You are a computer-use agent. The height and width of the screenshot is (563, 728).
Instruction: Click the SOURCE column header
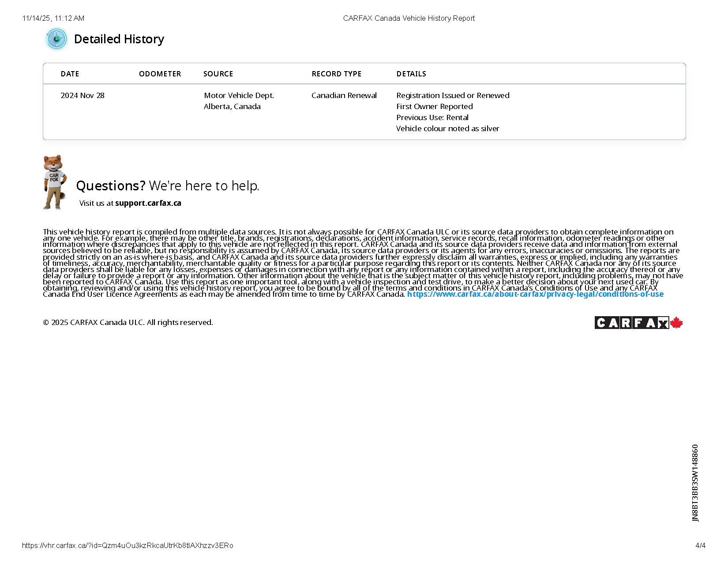218,74
